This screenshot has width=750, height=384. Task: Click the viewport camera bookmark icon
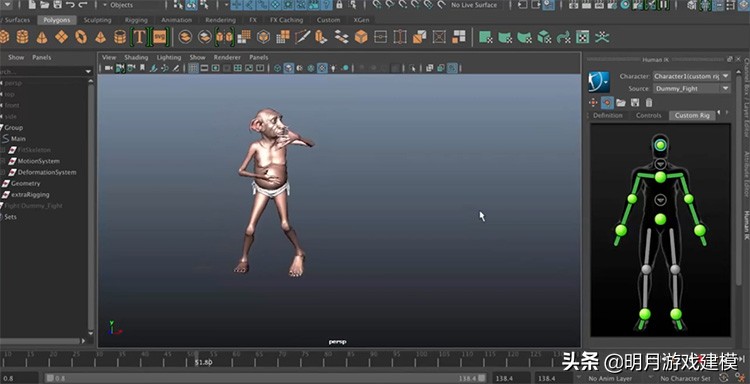pyautogui.click(x=142, y=68)
